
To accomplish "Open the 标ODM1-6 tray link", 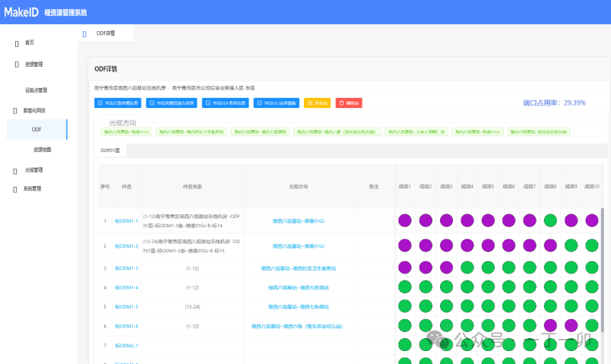I will click(126, 326).
